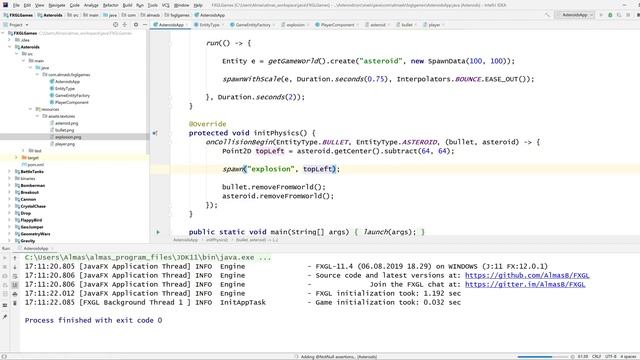The image size is (640, 360).
Task: Click the locate target icon in Project panel
Action: pos(116,25)
